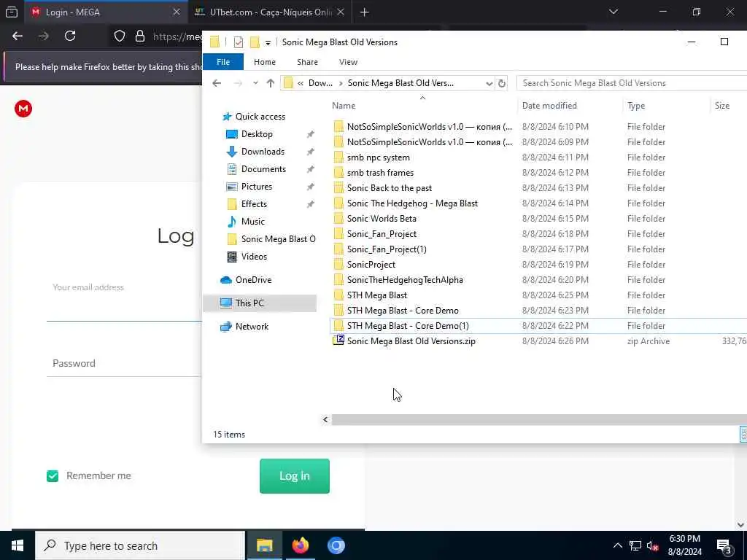Click the Explorer up one level arrow

(x=271, y=83)
